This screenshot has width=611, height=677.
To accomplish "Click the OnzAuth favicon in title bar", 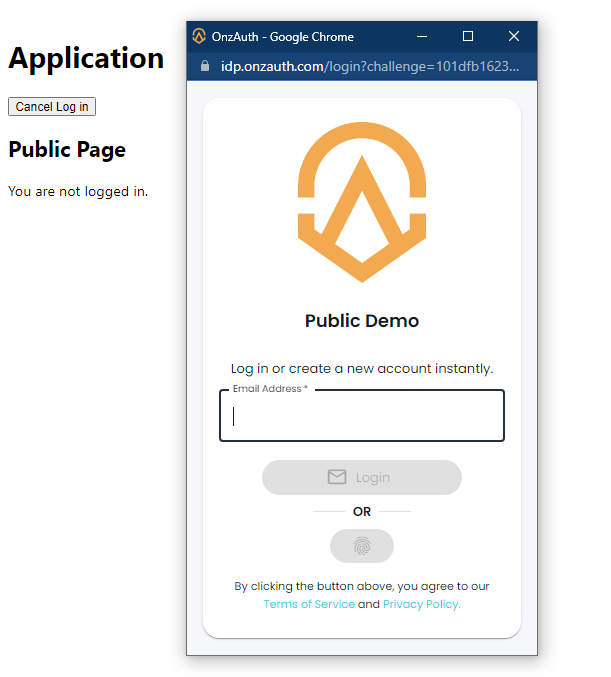I will pos(199,36).
